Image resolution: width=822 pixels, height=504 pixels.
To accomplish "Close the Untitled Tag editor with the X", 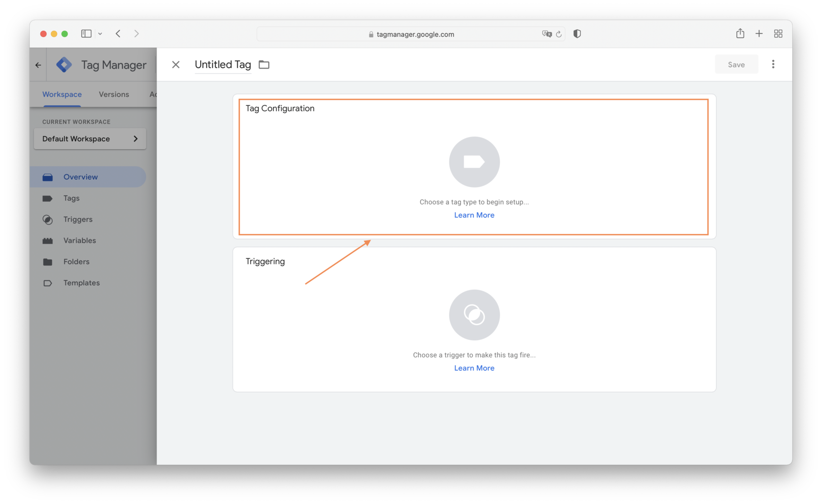I will pyautogui.click(x=176, y=64).
